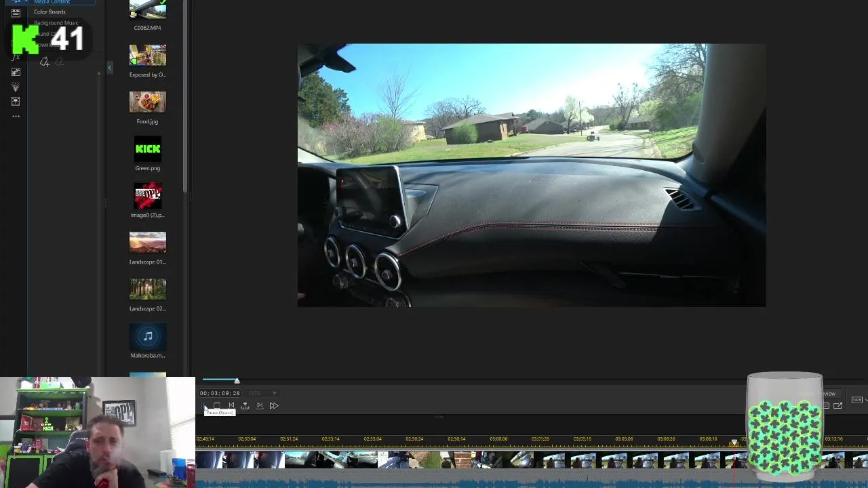The image size is (868, 488).
Task: Select the Color Boards category
Action: pyautogui.click(x=50, y=12)
